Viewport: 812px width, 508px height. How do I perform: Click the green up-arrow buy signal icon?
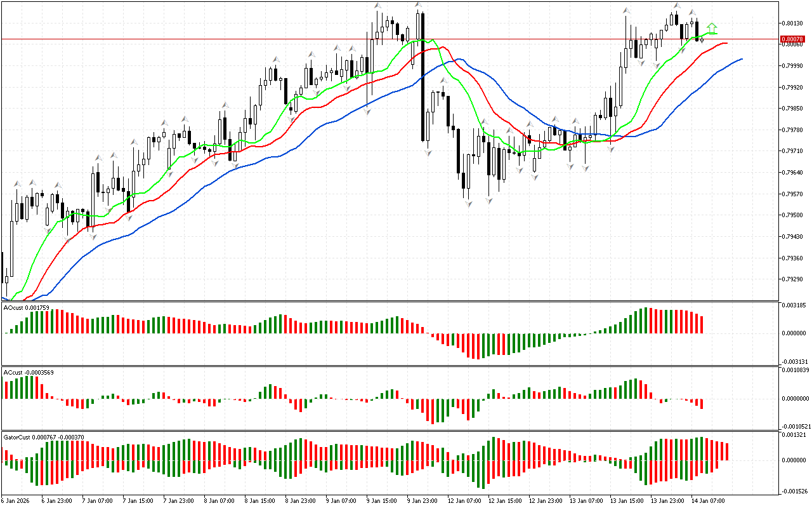pos(712,28)
